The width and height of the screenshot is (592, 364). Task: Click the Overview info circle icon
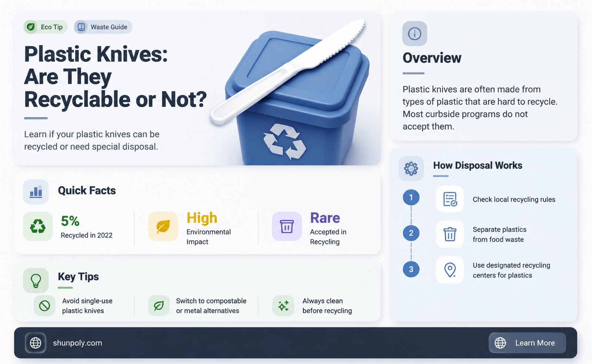(x=415, y=34)
